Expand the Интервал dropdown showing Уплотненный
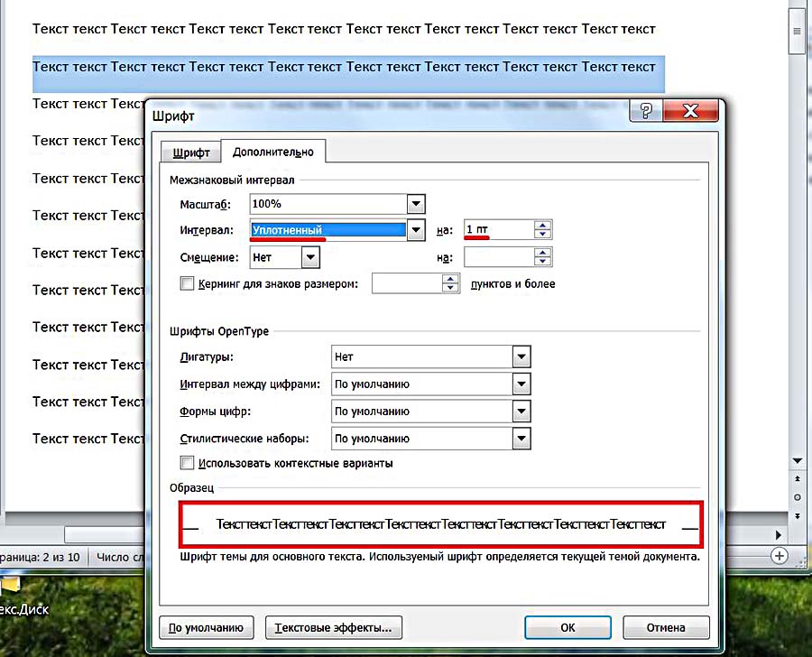The width and height of the screenshot is (812, 657). (x=415, y=230)
